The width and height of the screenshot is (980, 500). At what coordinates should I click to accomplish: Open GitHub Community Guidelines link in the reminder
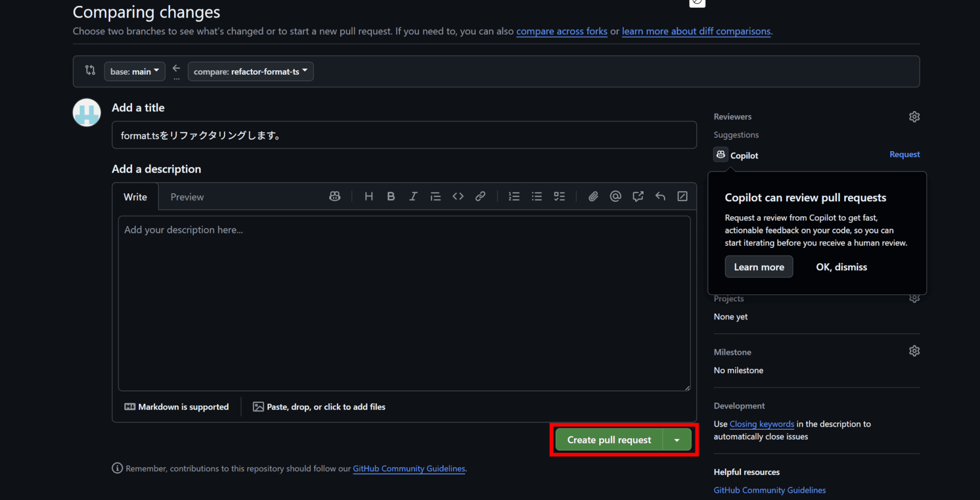409,468
